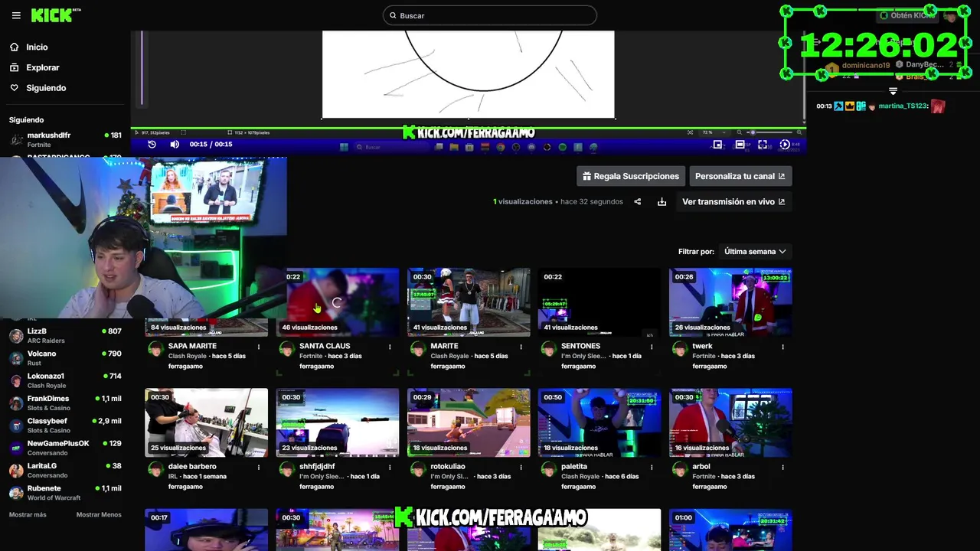Open the SENTONES clip thumbnail
This screenshot has height=551, width=980.
(599, 302)
